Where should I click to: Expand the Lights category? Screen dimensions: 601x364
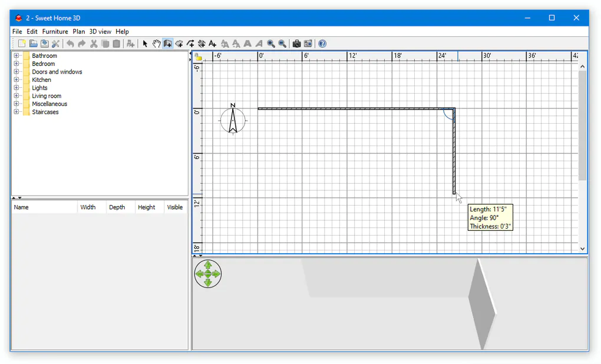pyautogui.click(x=16, y=88)
